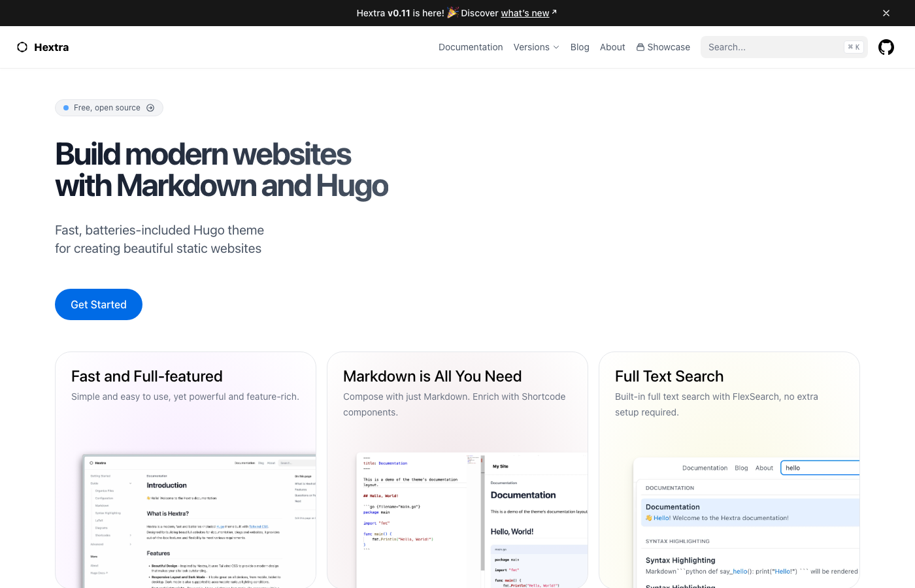Screen dimensions: 915x588
Task: Follow the what's new link
Action: click(525, 12)
